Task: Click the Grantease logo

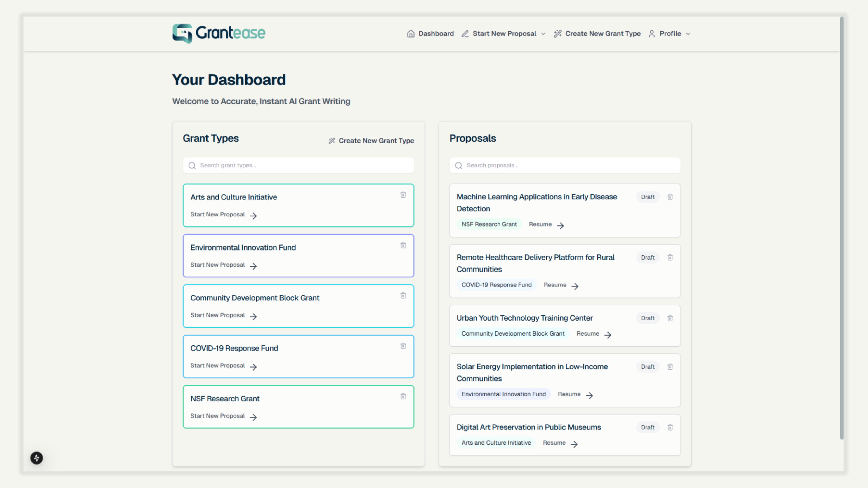Action: point(219,33)
